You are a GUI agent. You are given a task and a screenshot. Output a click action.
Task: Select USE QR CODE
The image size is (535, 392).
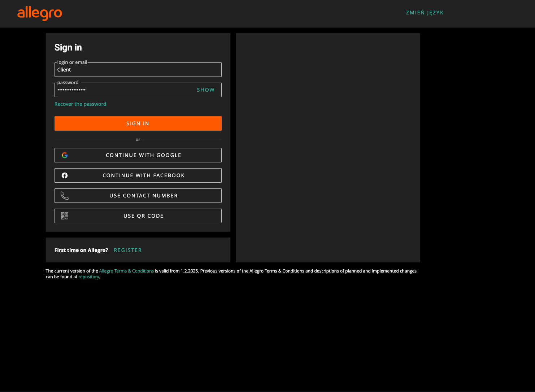click(143, 216)
